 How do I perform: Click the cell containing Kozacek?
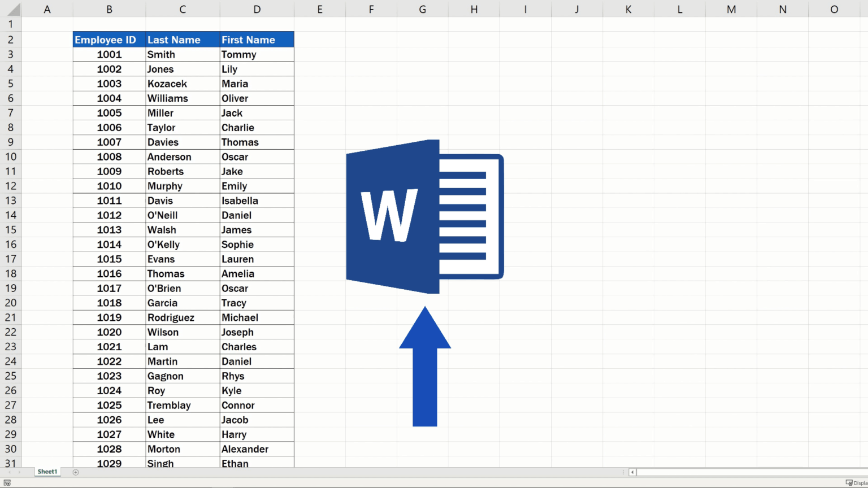click(x=168, y=83)
